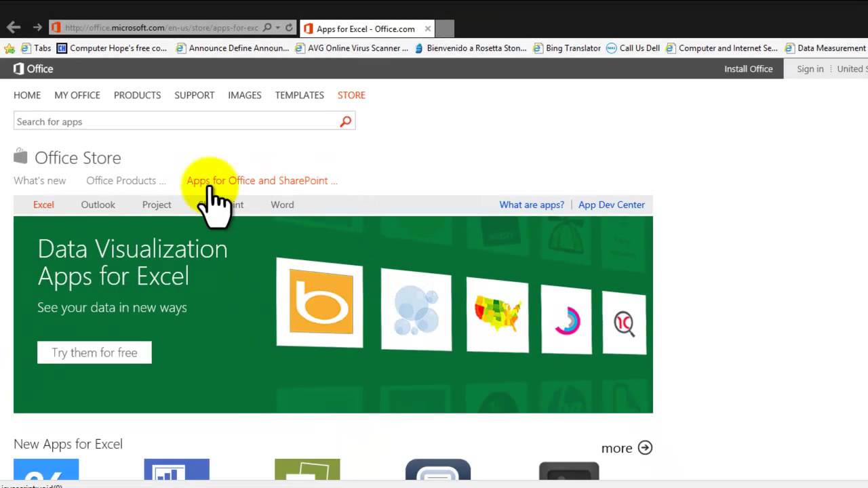Open the address bar dropdown arrow
Screen dimensions: 868x488
[278, 28]
